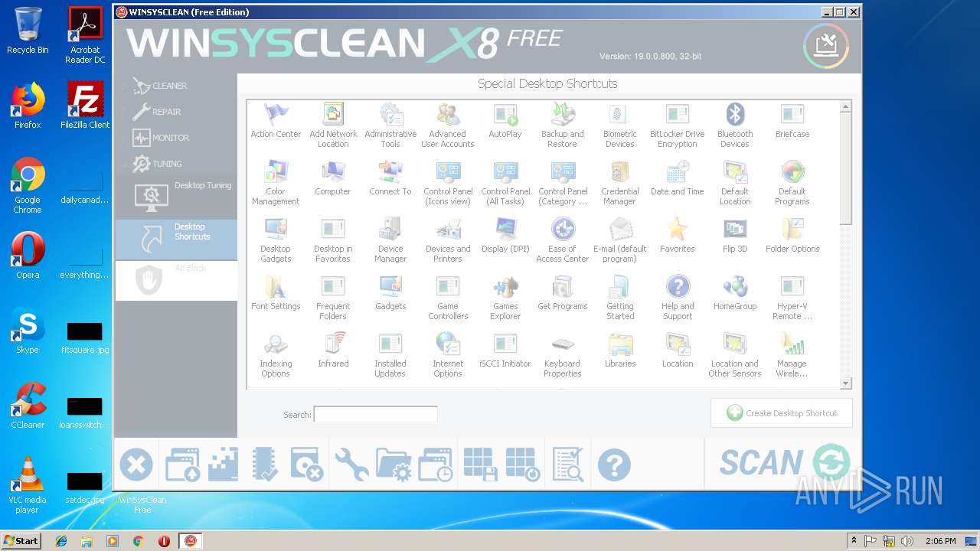Click the chip-with-checkmark toolbar icon
980x551 pixels.
pyautogui.click(x=265, y=465)
